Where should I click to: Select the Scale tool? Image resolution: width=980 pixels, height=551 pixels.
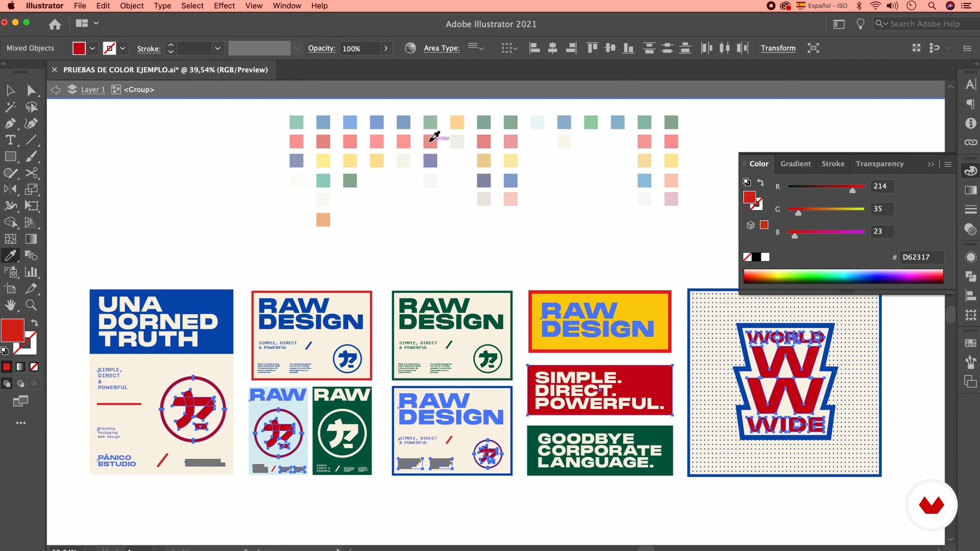(31, 189)
